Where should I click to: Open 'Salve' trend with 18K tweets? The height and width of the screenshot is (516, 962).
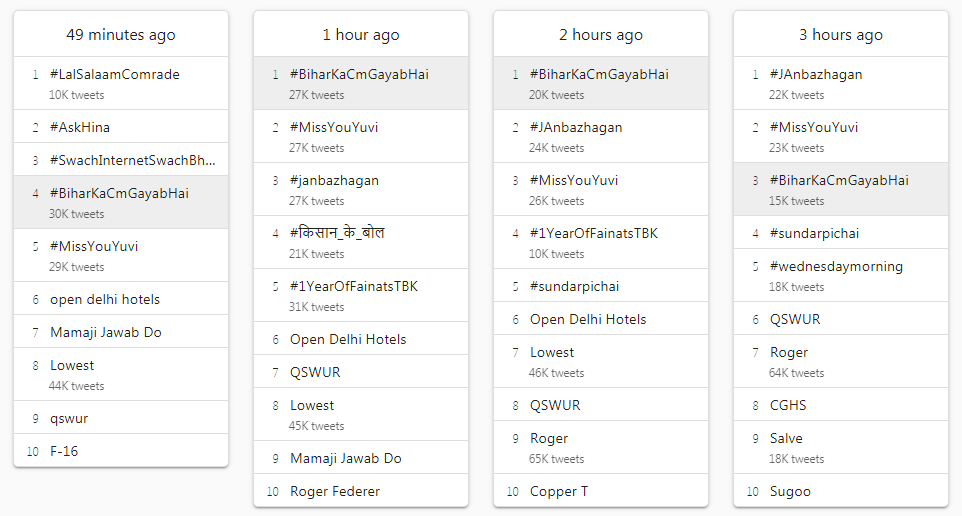[x=841, y=447]
